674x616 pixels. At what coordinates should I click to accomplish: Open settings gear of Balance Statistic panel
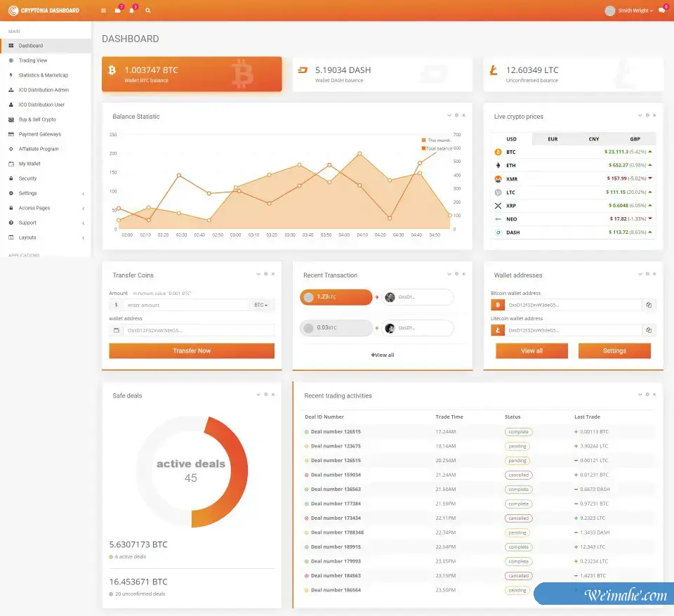(456, 115)
